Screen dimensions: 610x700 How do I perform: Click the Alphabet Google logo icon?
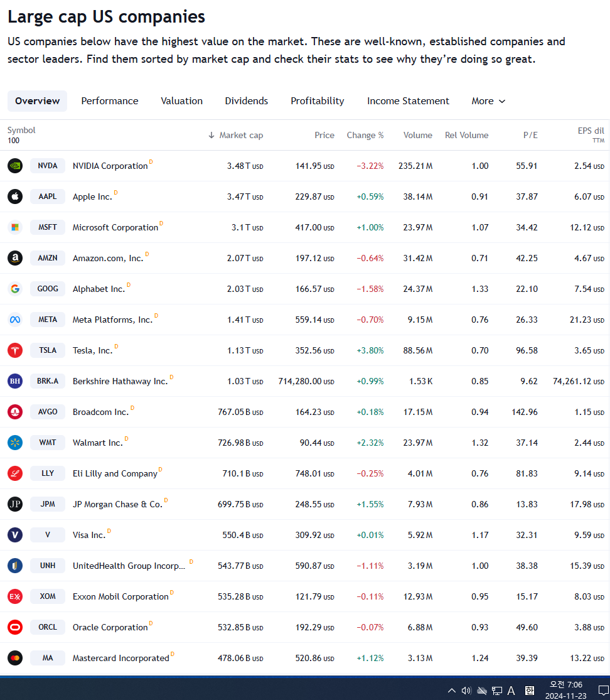pos(15,289)
